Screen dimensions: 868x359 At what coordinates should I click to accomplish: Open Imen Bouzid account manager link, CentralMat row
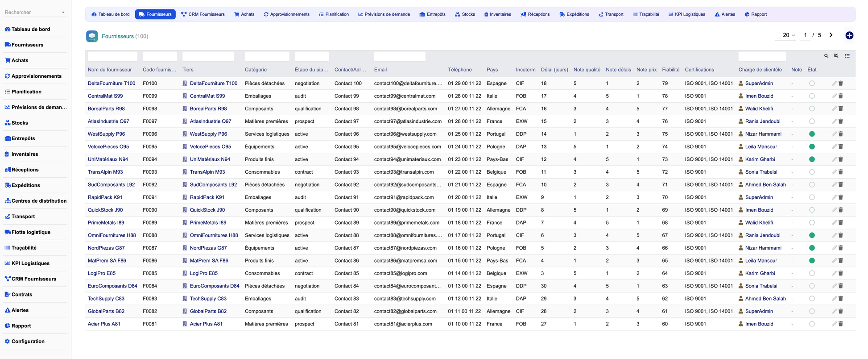[x=759, y=96]
